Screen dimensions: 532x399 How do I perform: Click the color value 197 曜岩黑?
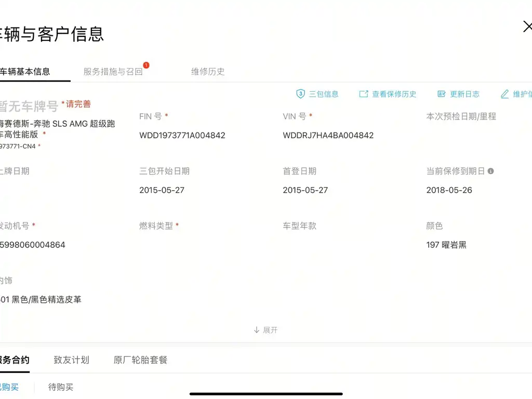click(446, 245)
